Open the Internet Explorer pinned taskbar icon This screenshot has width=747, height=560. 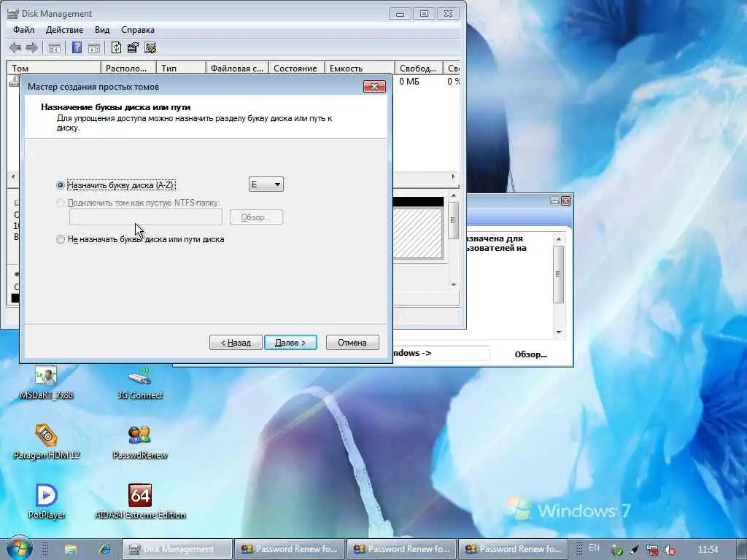point(105,550)
